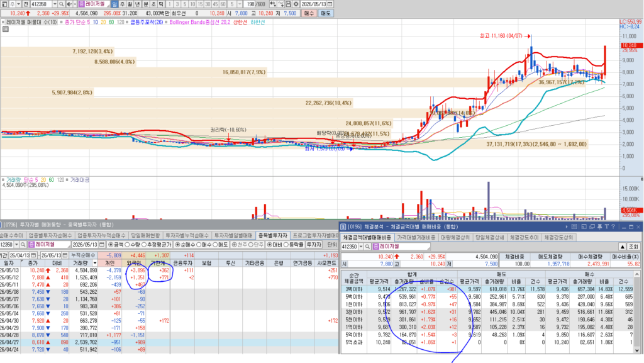The image size is (644, 363).
Task: Click the stock search magnifier in chart toolbar
Action: coord(61,4)
